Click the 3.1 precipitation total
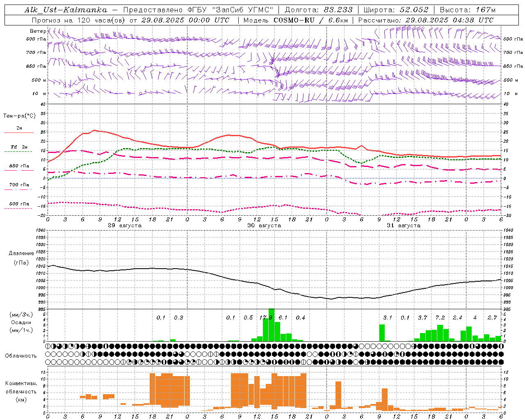 388,318
